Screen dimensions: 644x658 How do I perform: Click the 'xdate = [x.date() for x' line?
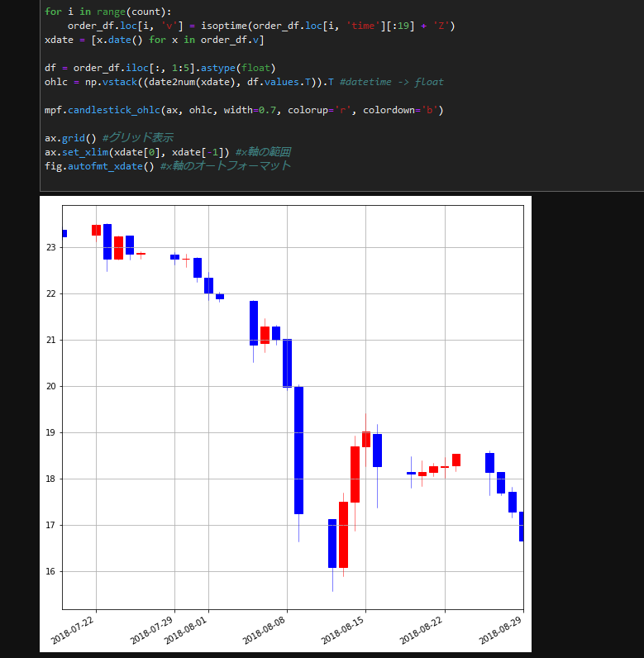click(x=154, y=40)
